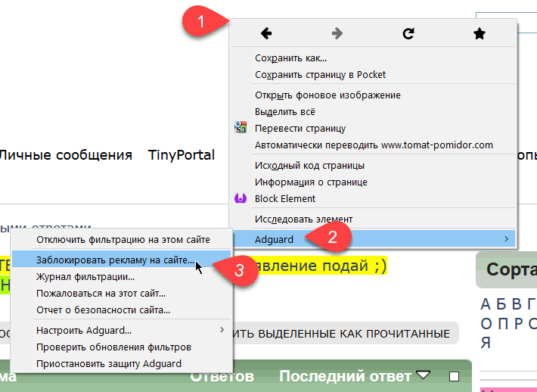Click the sort arrow by Последний ответ
537x392 pixels.
[x=424, y=376]
